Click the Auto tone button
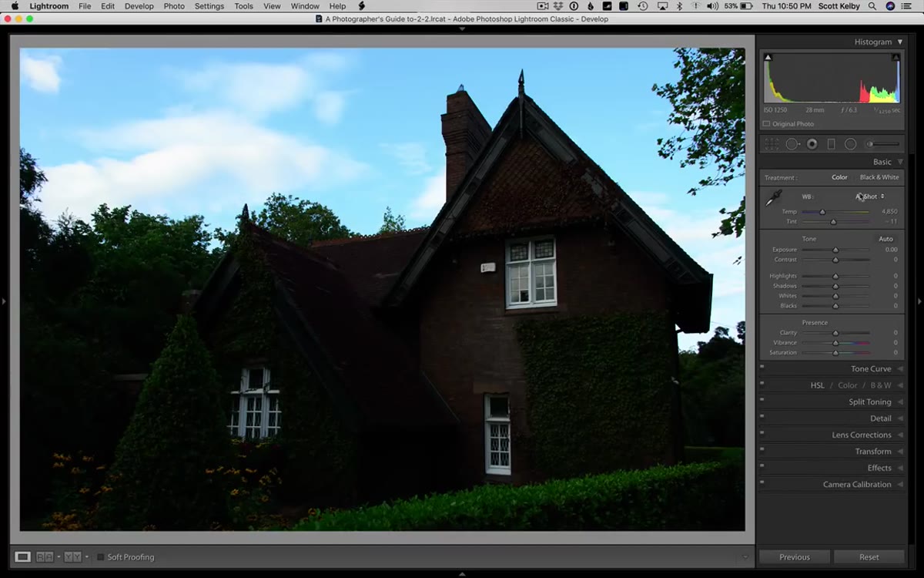924x578 pixels. click(x=886, y=239)
